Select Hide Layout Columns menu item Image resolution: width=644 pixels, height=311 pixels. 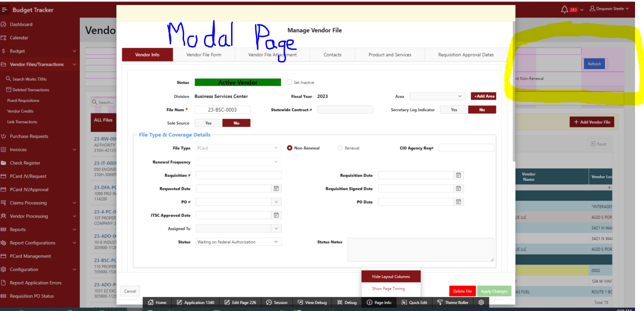click(391, 277)
